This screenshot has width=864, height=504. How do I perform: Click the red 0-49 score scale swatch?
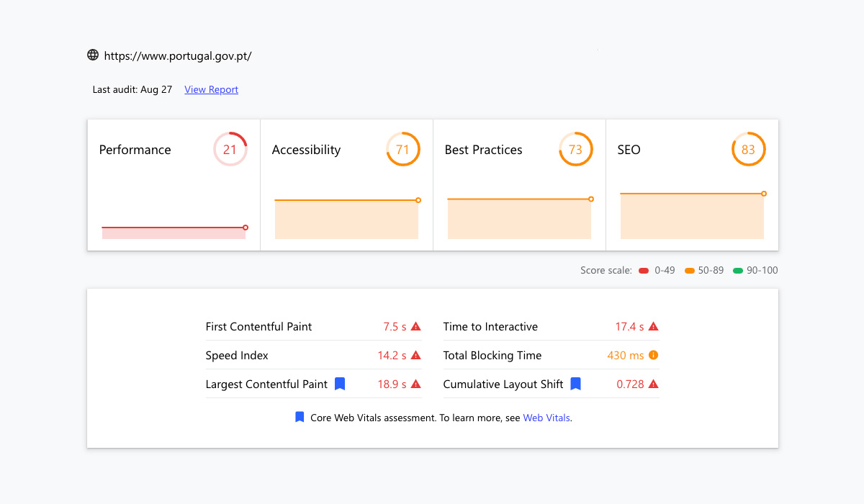click(644, 271)
